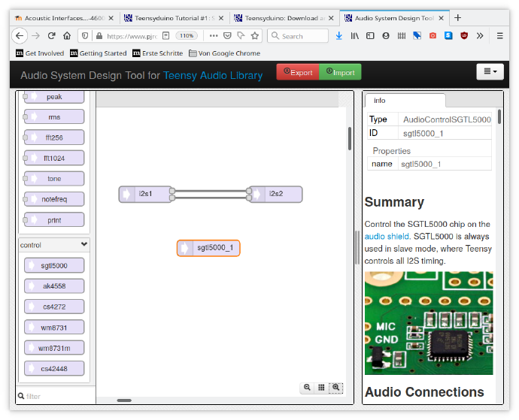Collapse the control palette category

(83, 245)
